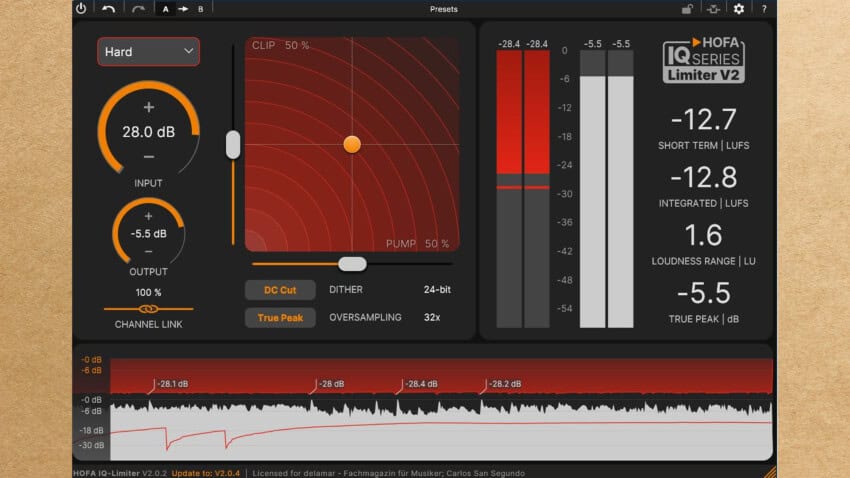Click the Update to V2.0.4 link
This screenshot has width=850, height=478.
pyautogui.click(x=205, y=473)
